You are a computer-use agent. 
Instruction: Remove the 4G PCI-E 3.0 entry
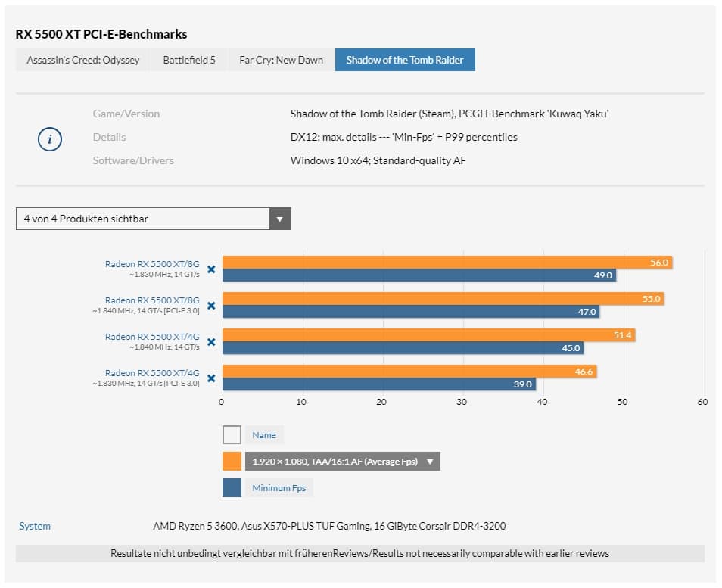211,378
